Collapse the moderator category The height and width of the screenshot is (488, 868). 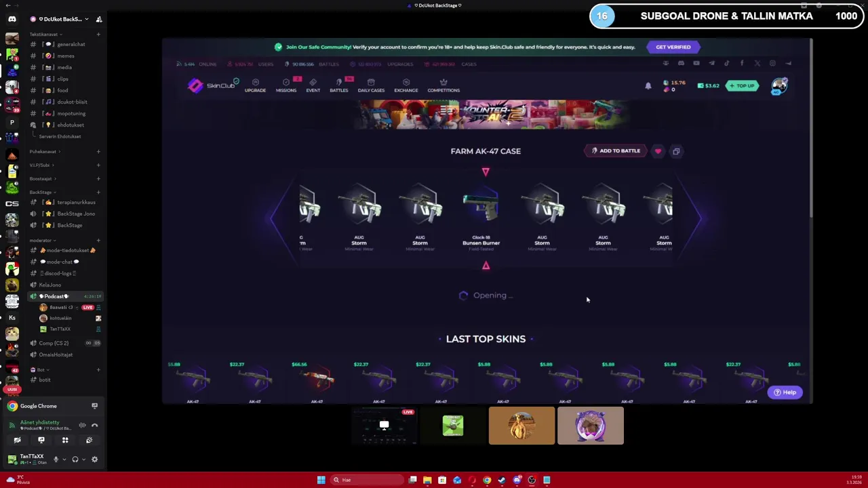click(42, 240)
